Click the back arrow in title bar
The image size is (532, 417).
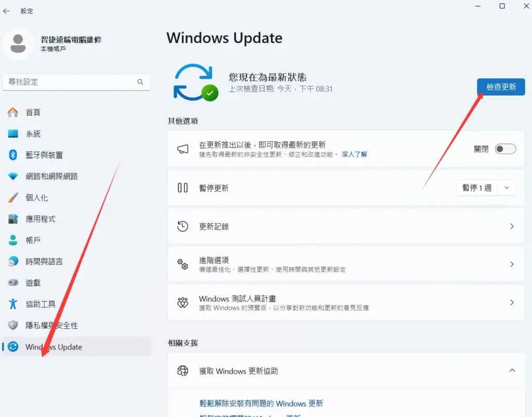pos(6,11)
